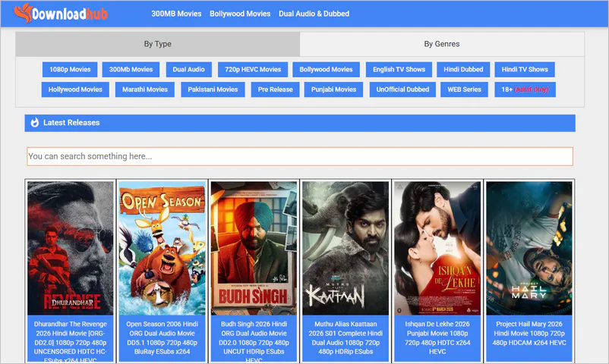Open the Ishqan De Lekhe poster
The image size is (609, 364).
coord(437,249)
